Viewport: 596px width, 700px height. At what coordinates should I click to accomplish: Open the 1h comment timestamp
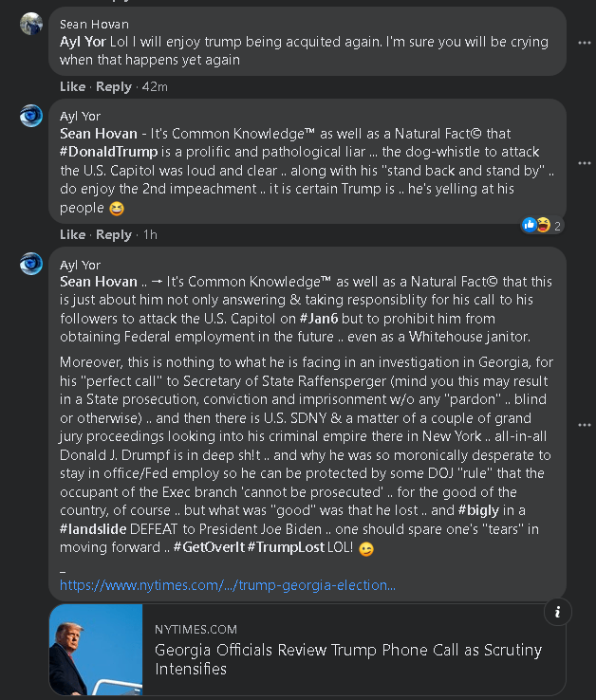tap(150, 234)
